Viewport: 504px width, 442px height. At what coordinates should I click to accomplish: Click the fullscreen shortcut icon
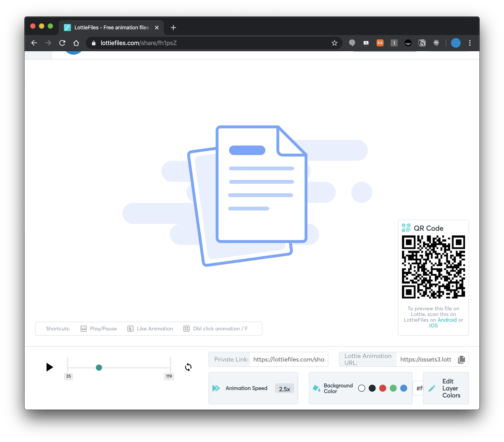click(186, 329)
